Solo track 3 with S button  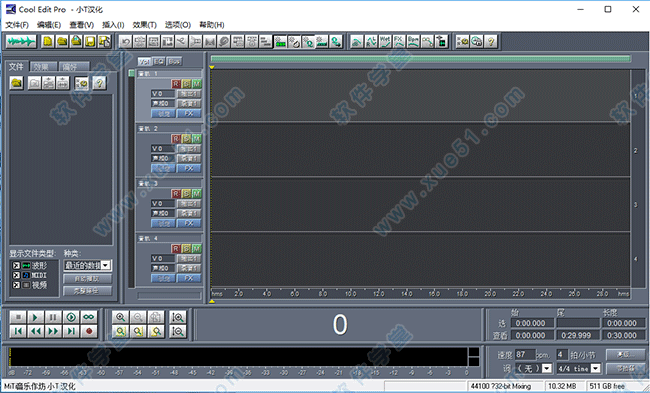pyautogui.click(x=186, y=194)
